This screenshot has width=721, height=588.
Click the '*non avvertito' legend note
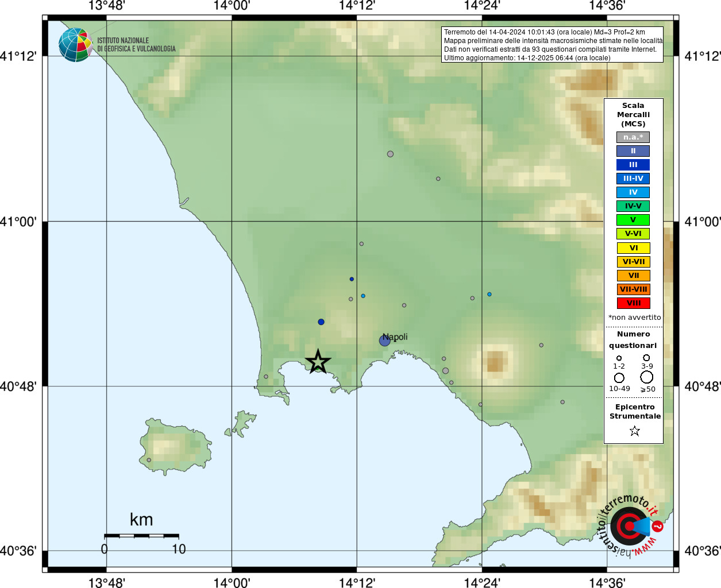coord(635,318)
